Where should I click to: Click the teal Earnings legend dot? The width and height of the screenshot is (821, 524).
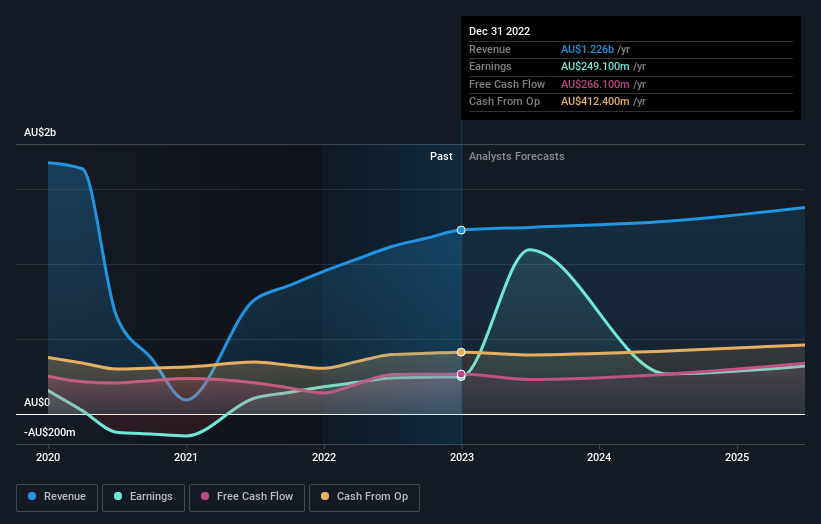click(118, 496)
